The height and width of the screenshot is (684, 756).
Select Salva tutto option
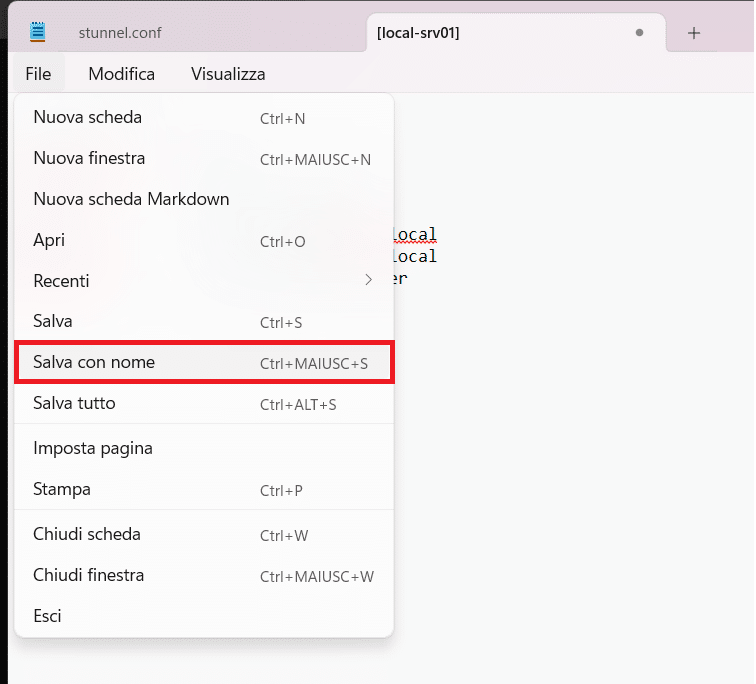[x=74, y=404]
